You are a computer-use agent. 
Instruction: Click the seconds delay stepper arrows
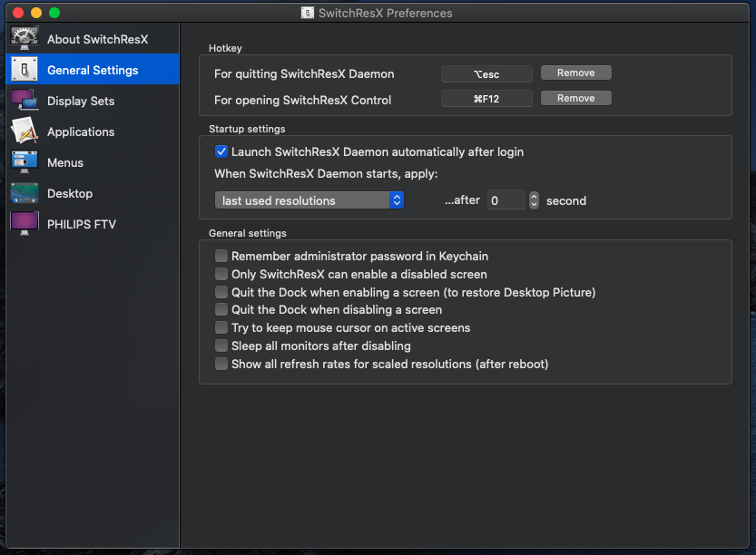534,200
